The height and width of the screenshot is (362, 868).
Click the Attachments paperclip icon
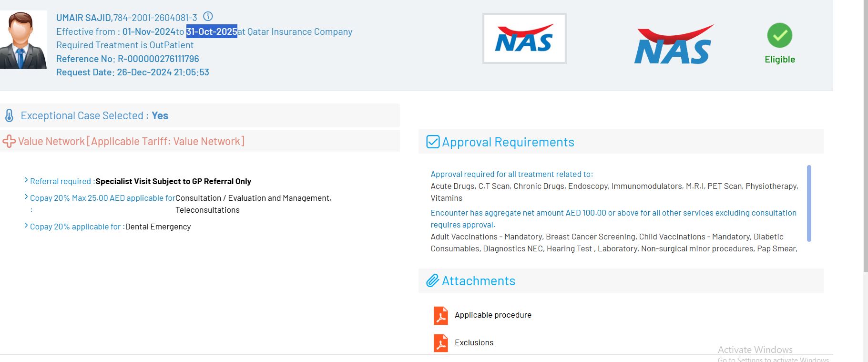click(x=432, y=280)
